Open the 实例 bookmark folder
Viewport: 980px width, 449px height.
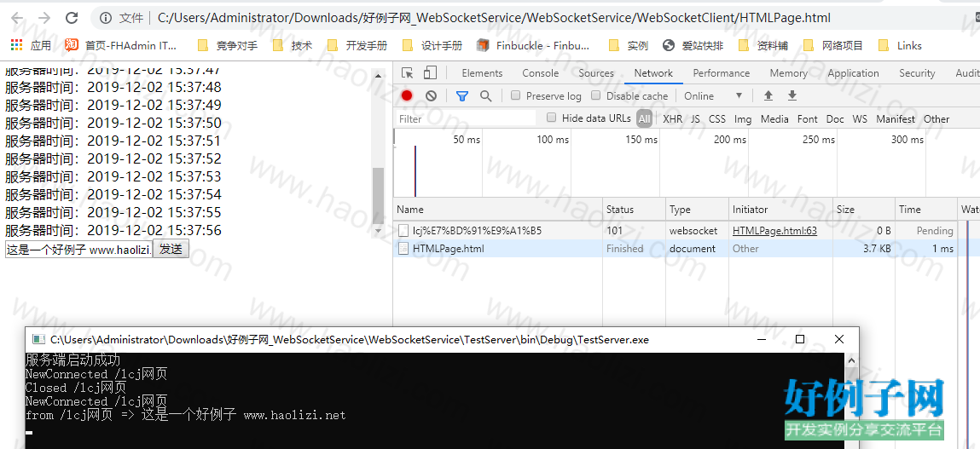coord(628,46)
